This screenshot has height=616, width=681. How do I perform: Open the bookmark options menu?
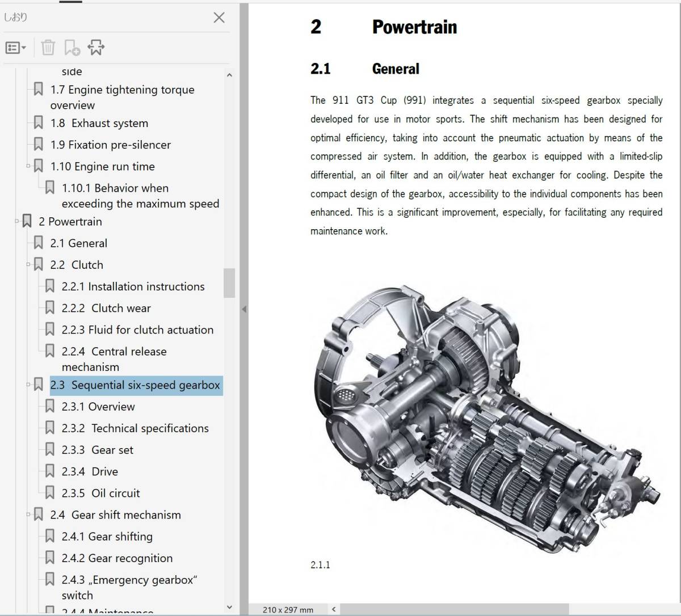click(x=16, y=48)
